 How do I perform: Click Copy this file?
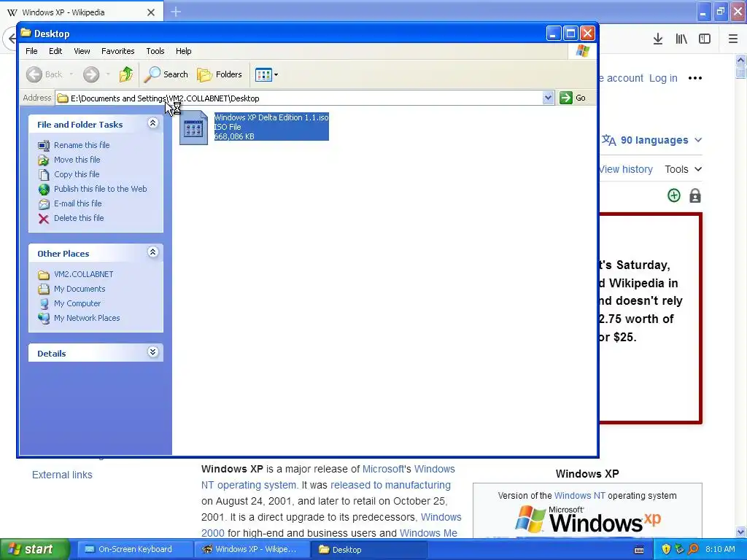click(x=77, y=174)
